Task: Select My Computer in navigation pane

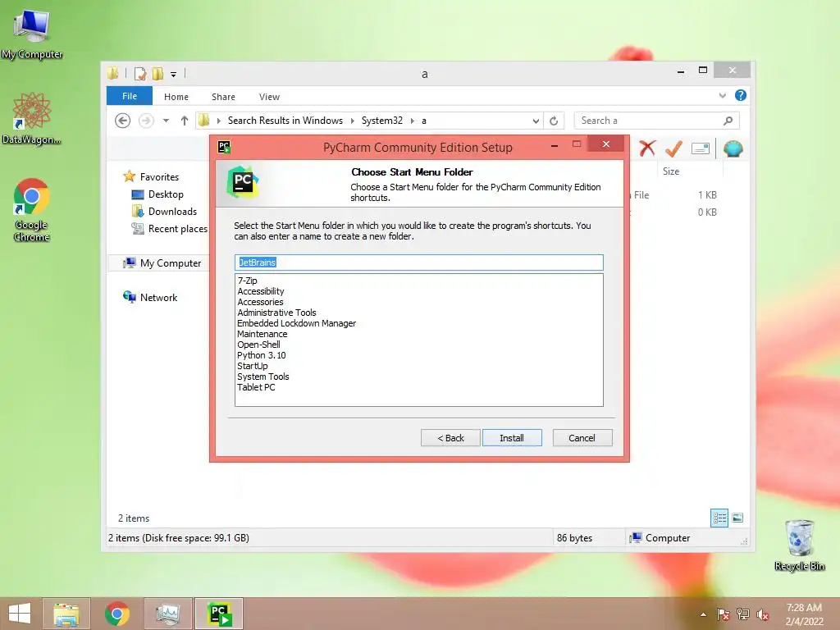Action: pyautogui.click(x=171, y=263)
